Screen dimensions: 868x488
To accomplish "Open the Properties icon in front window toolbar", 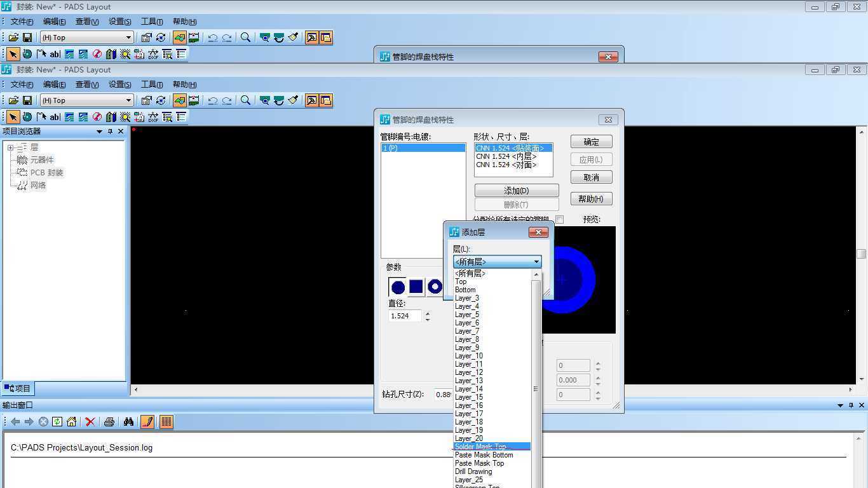I will [147, 100].
